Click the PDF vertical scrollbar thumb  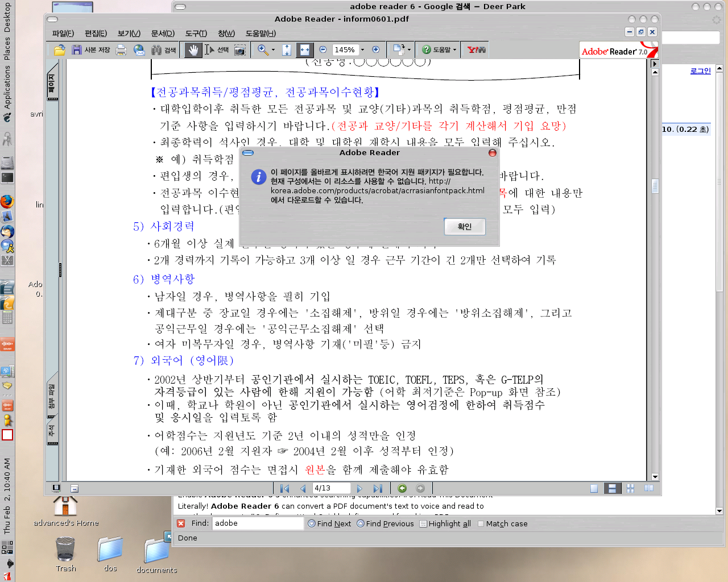(655, 186)
